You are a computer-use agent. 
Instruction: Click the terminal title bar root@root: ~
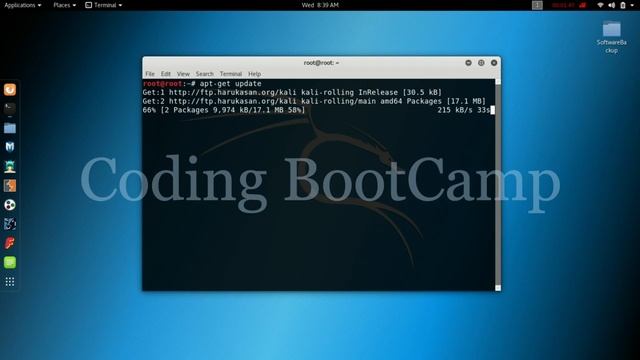321,63
